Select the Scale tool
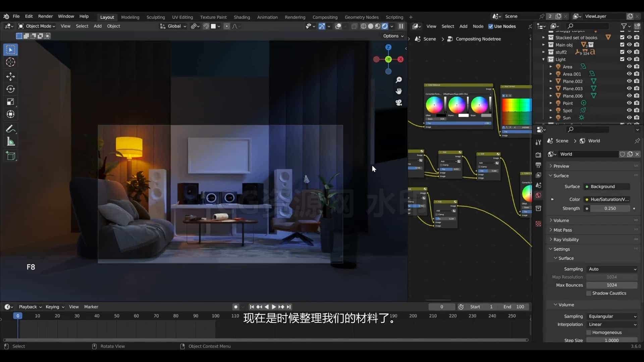This screenshot has height=362, width=644. click(x=11, y=102)
